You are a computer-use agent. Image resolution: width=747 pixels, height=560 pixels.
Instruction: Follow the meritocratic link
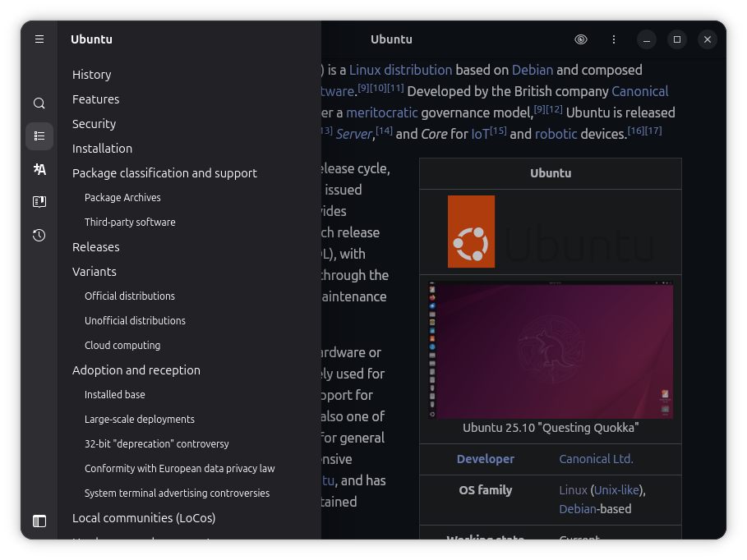[382, 112]
